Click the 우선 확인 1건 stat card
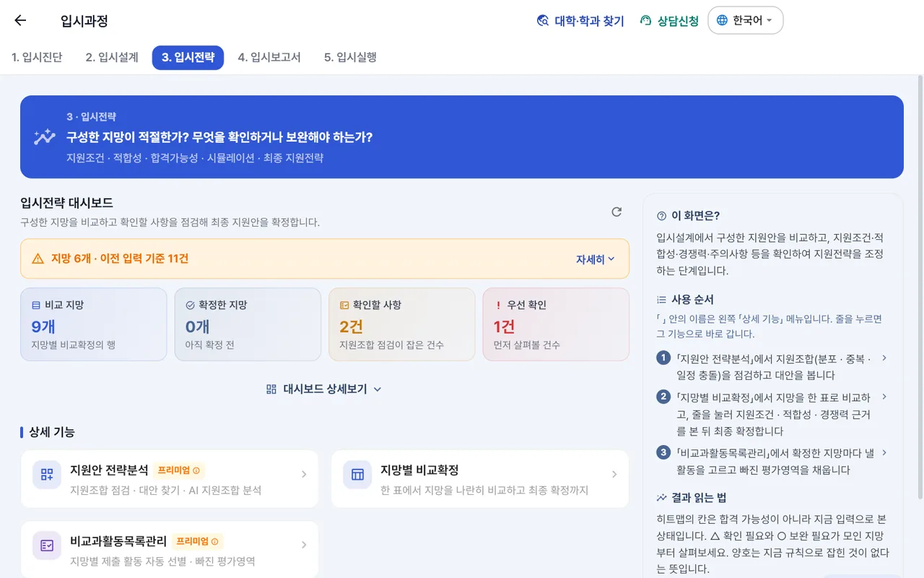 (556, 324)
